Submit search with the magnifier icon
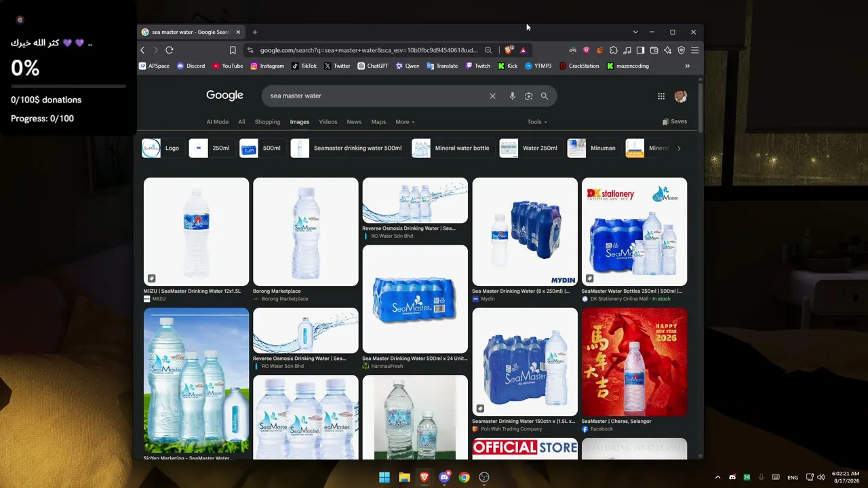 pyautogui.click(x=545, y=96)
